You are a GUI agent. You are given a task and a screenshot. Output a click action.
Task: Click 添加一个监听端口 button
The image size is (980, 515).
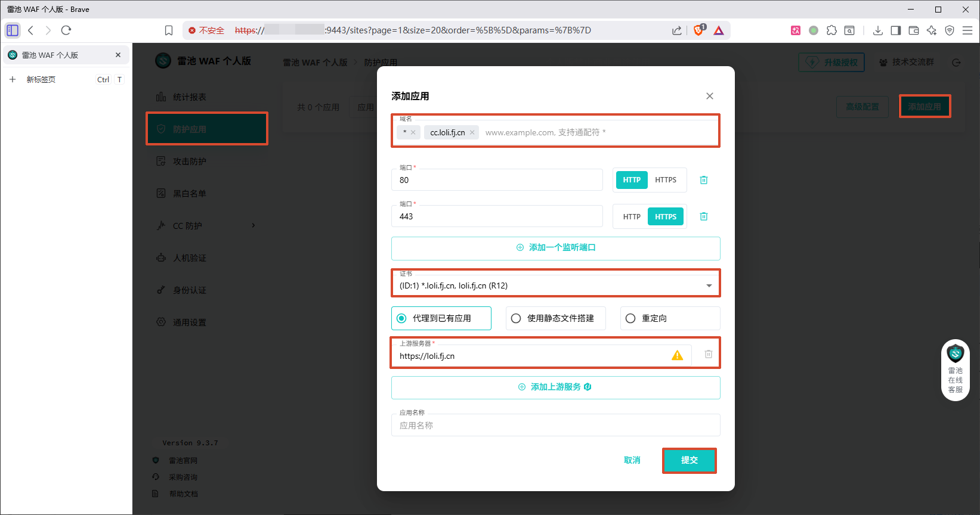tap(556, 248)
